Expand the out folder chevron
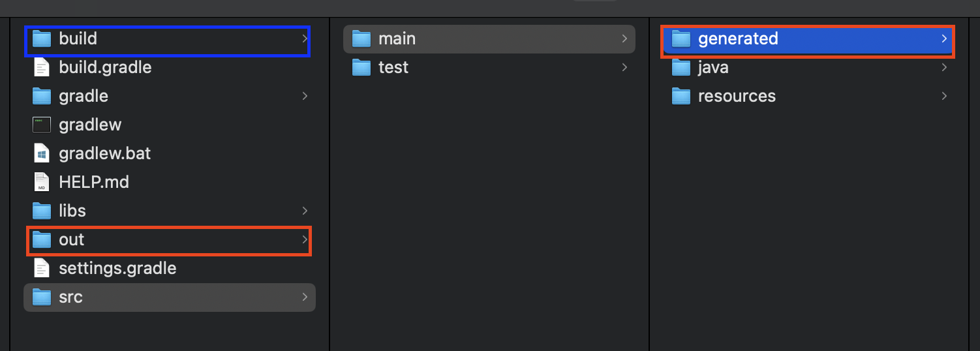980x351 pixels. click(305, 239)
